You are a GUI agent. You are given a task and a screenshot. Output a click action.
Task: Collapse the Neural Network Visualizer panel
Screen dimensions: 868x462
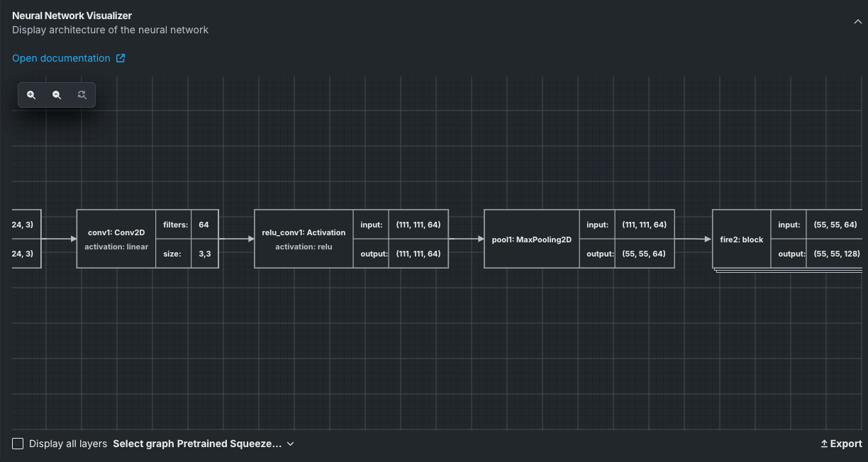[x=857, y=22]
